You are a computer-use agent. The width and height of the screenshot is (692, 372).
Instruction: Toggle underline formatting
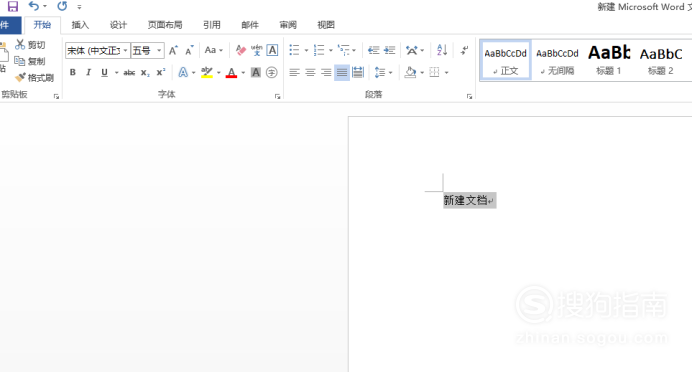(x=104, y=72)
